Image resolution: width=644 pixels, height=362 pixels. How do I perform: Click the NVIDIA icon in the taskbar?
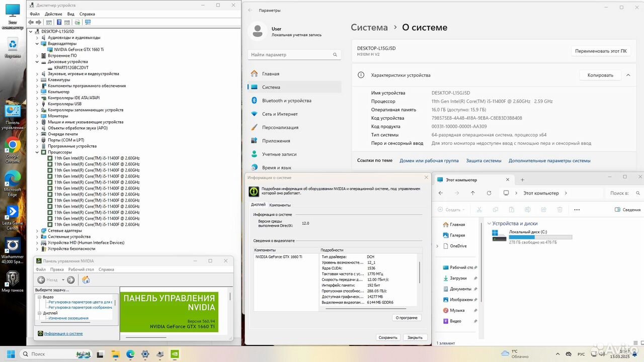point(175,354)
